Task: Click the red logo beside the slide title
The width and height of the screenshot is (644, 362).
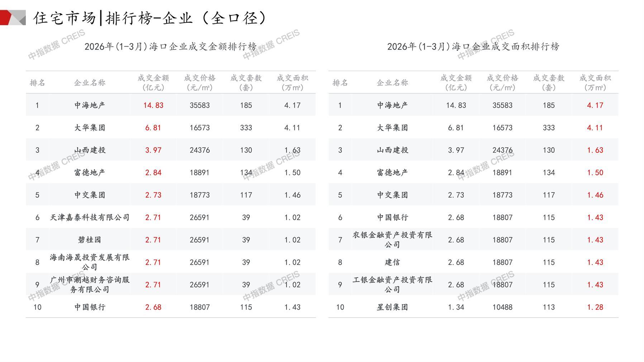Action: pos(13,18)
